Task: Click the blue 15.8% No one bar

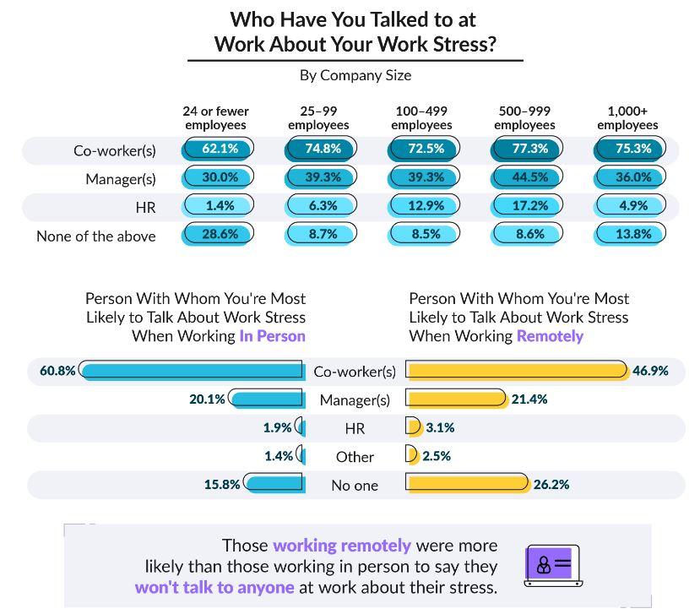Action: [x=274, y=484]
